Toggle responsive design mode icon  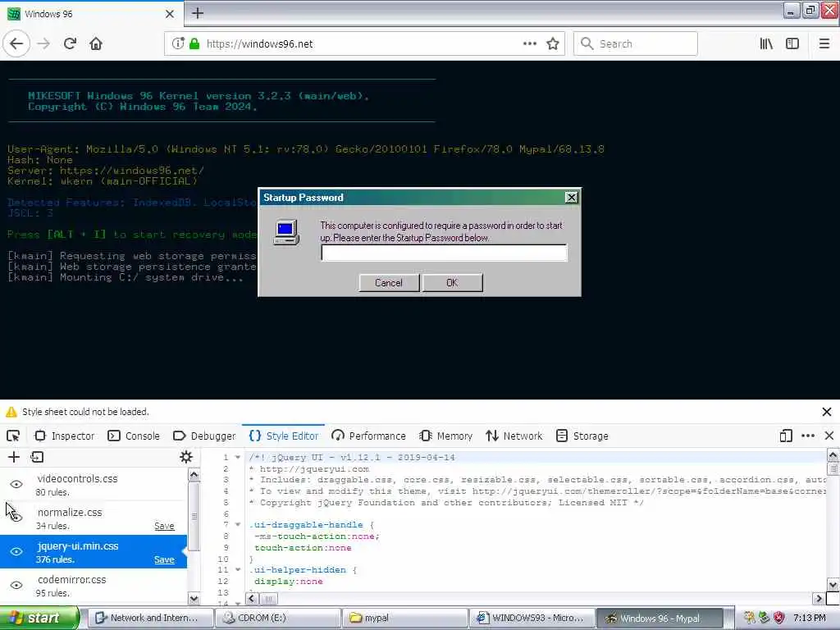[x=786, y=436]
